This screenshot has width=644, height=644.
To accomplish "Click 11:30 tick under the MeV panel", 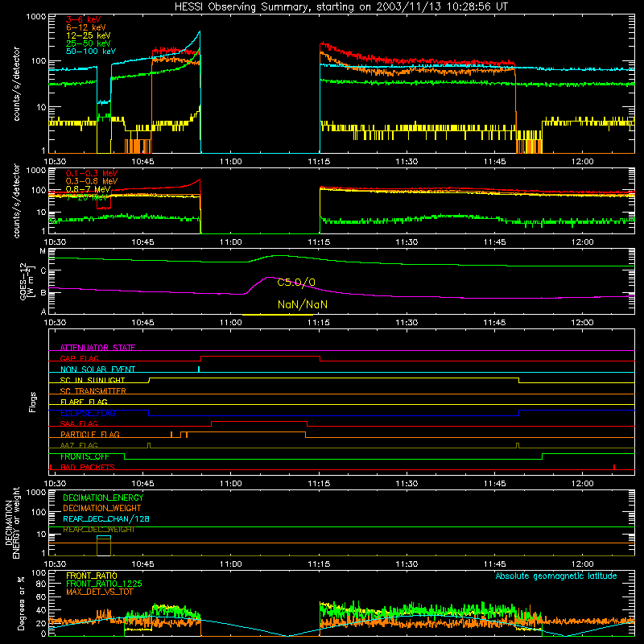I will [407, 242].
